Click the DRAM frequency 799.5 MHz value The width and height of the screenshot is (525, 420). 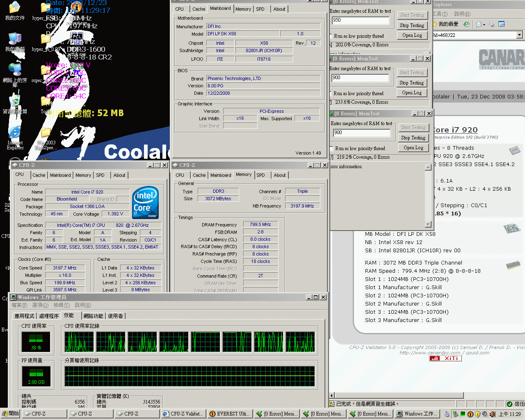tap(260, 224)
